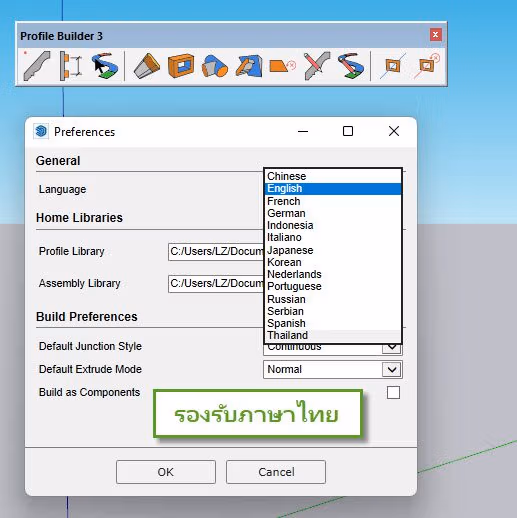Select Spanish language option
Viewport: 517px width, 518px height.
pos(333,323)
